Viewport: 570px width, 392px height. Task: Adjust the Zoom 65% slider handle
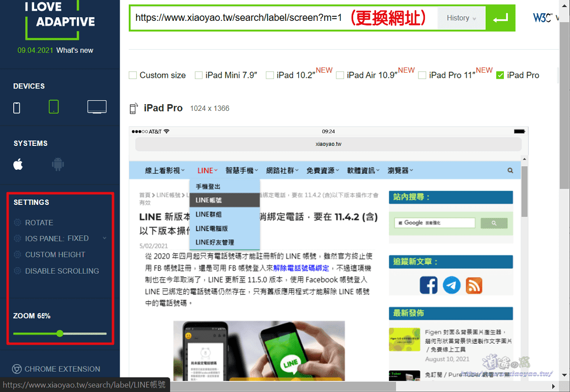pyautogui.click(x=60, y=334)
